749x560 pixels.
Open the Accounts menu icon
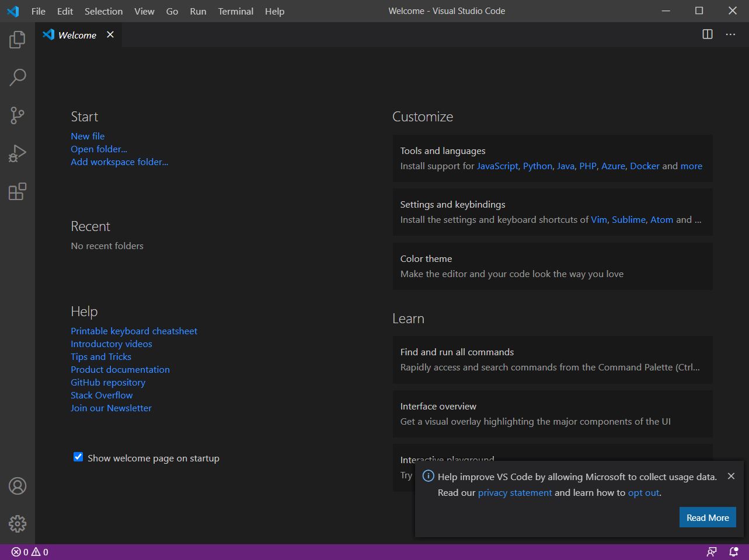tap(18, 486)
